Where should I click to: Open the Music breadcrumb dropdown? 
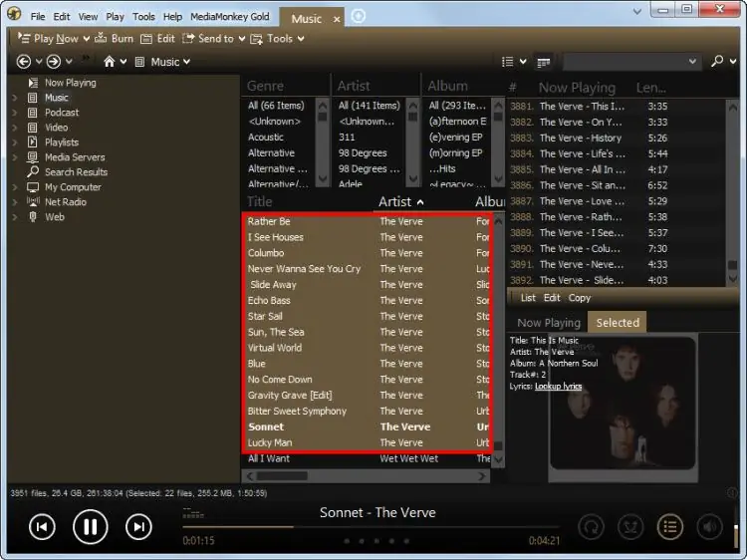pos(187,62)
